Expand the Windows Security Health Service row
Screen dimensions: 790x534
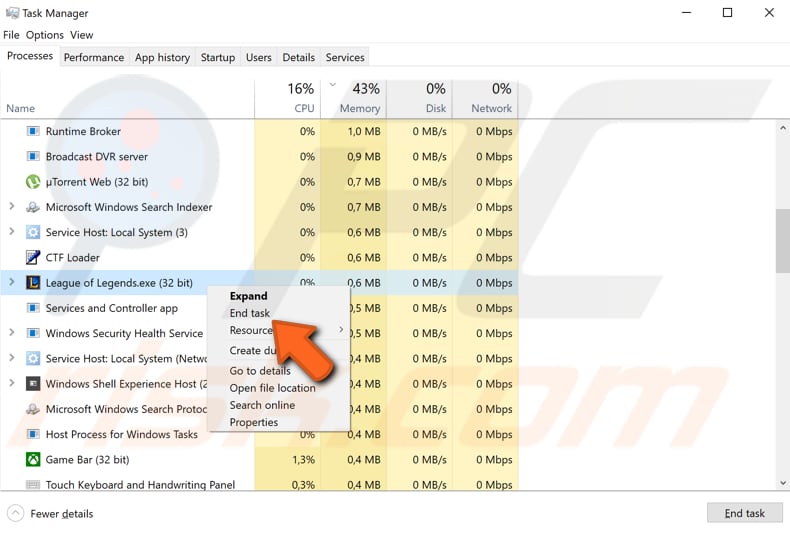[12, 332]
